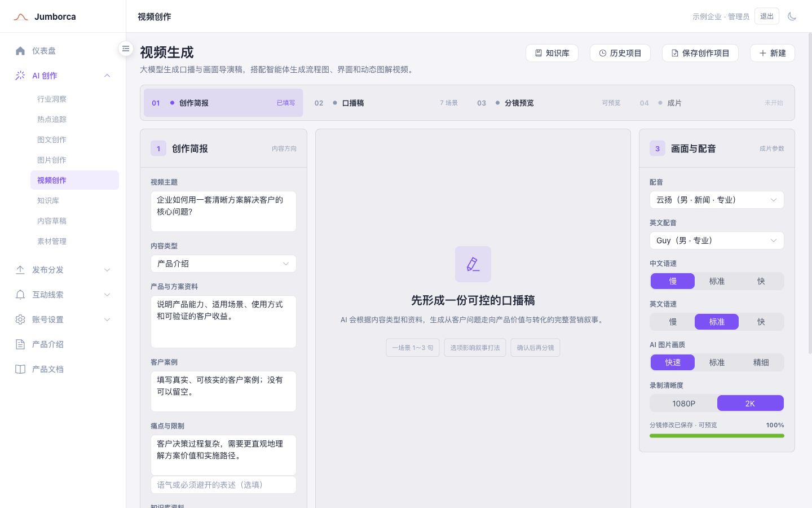This screenshot has width=812, height=508.
Task: Click the 互动线索 bell icon
Action: coord(20,295)
